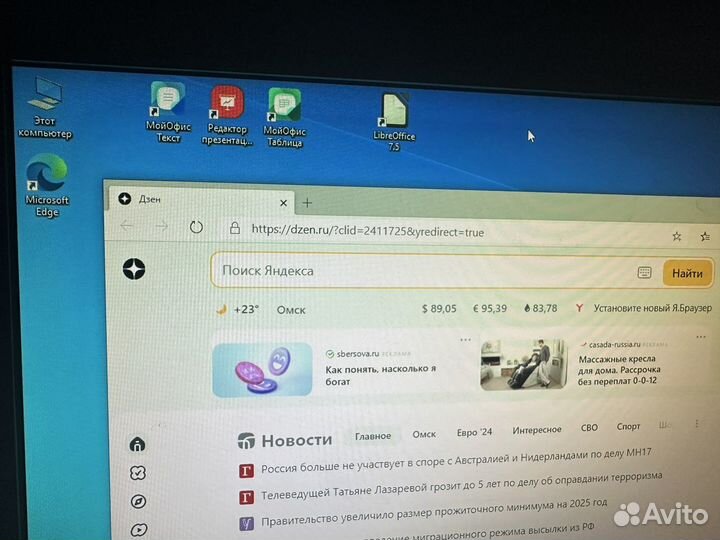The height and width of the screenshot is (540, 720).
Task: Open the Этот компьютер desktop icon
Action: tap(45, 107)
